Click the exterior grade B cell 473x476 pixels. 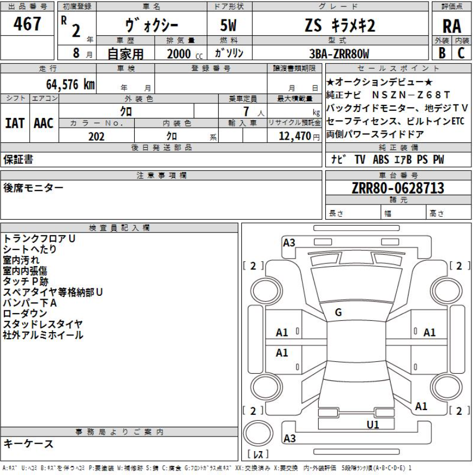442,53
